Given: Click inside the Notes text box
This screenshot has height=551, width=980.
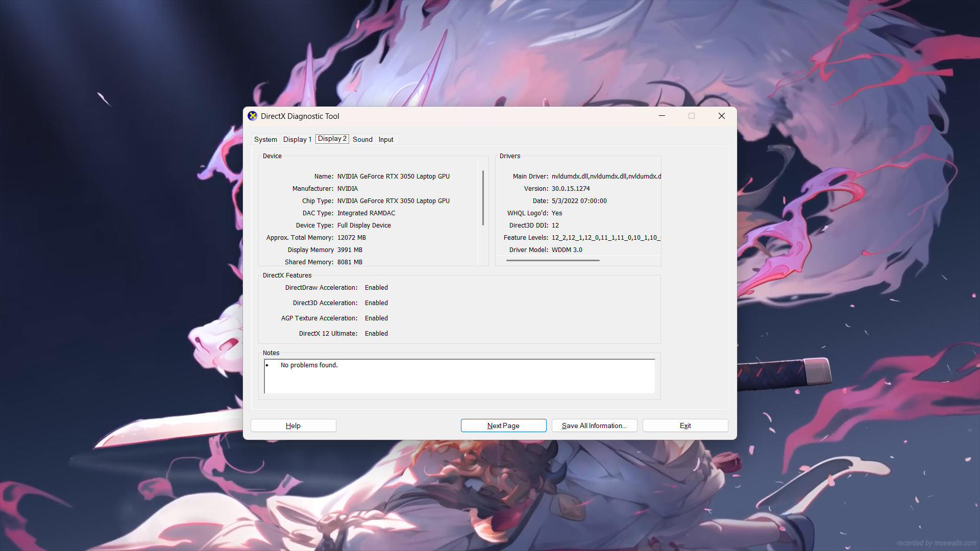Looking at the screenshot, I should pyautogui.click(x=459, y=377).
